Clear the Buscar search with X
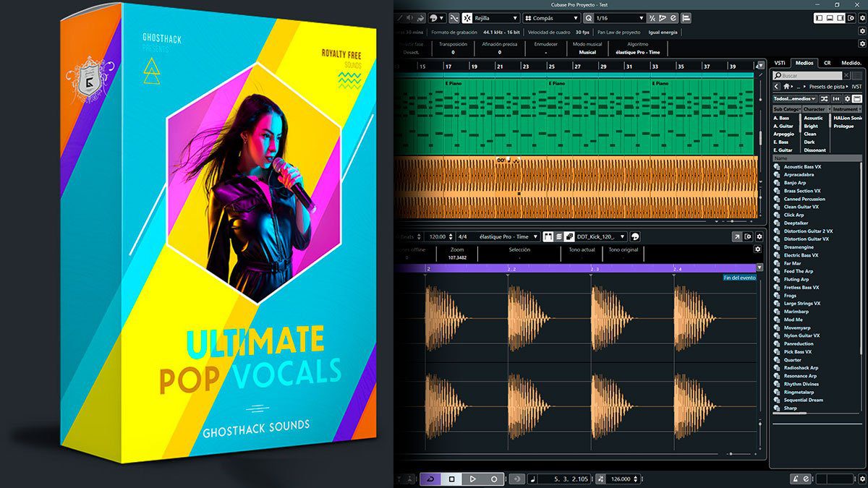 847,75
